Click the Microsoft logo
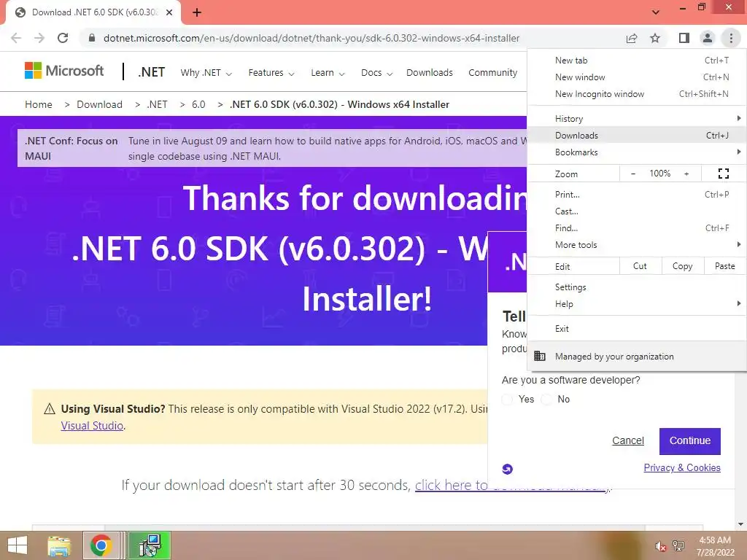 point(64,71)
